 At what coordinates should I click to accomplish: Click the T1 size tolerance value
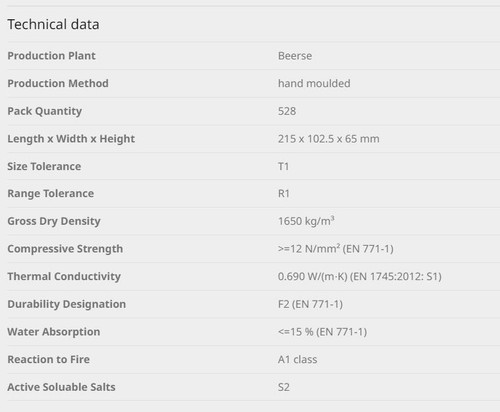click(x=283, y=166)
